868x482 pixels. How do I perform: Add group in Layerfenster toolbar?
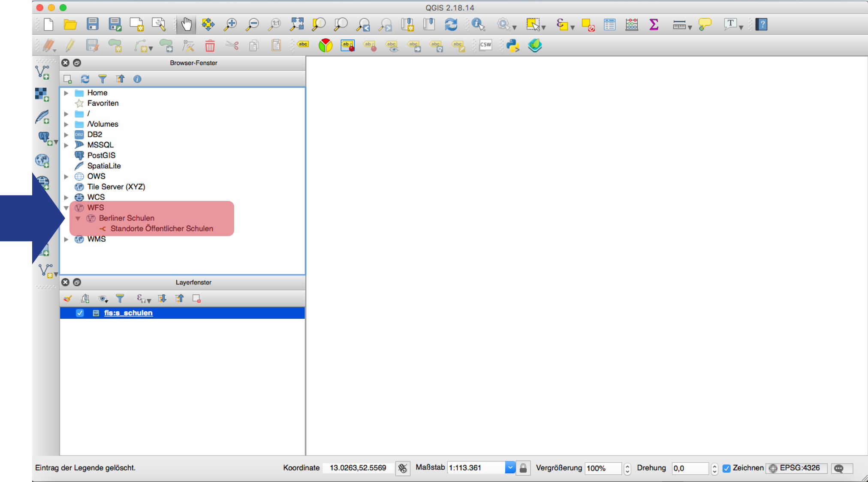(85, 299)
